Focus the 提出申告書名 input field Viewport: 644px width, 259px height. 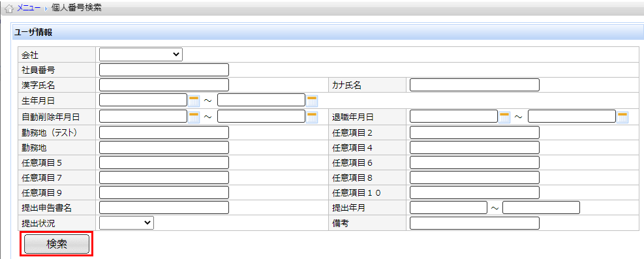coord(164,207)
